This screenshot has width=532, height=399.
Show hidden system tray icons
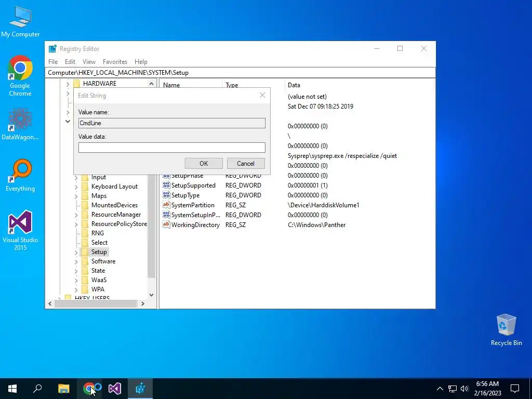(x=440, y=389)
